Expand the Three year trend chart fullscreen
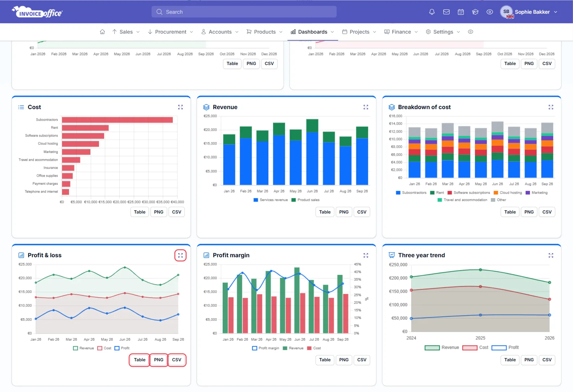This screenshot has width=573, height=392. click(x=551, y=255)
